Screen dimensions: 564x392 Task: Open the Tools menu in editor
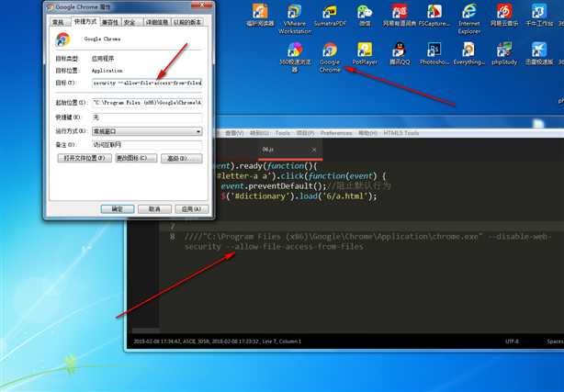pyautogui.click(x=282, y=133)
